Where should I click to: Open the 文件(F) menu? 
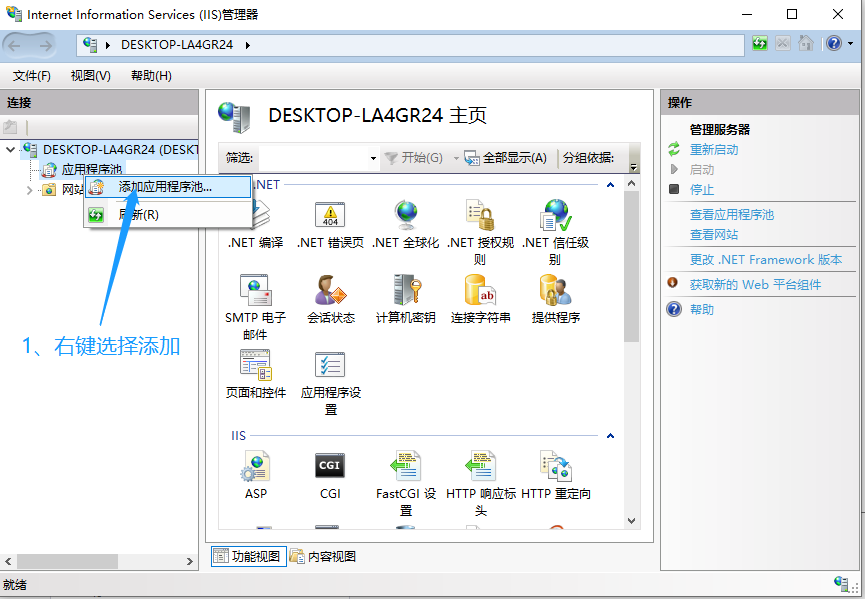32,76
